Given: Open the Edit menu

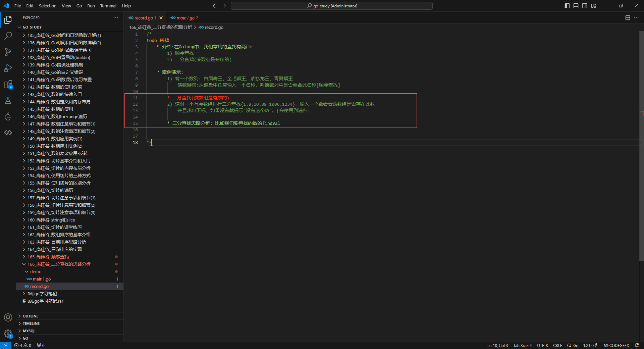Looking at the screenshot, I should [30, 6].
